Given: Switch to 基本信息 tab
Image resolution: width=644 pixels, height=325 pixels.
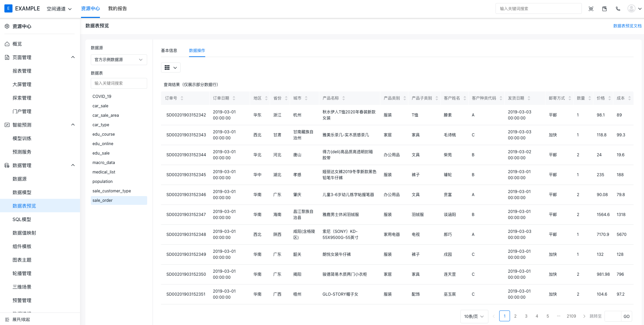Looking at the screenshot, I should tap(169, 51).
